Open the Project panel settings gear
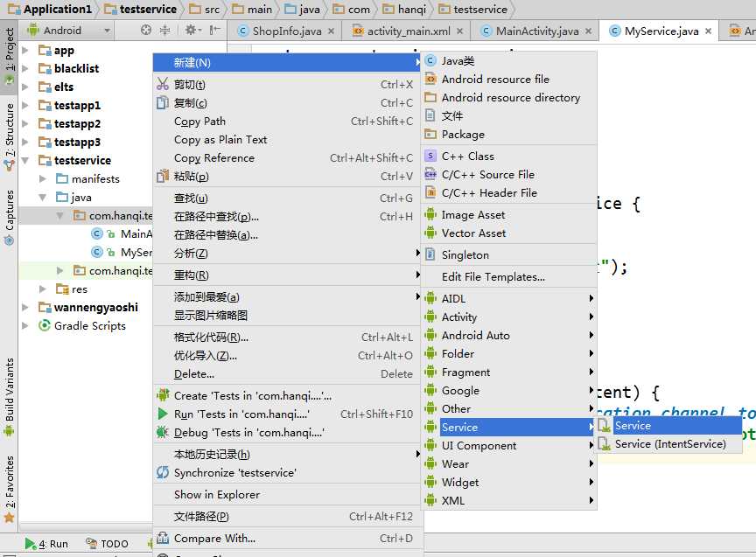This screenshot has height=557, width=756. (x=192, y=31)
